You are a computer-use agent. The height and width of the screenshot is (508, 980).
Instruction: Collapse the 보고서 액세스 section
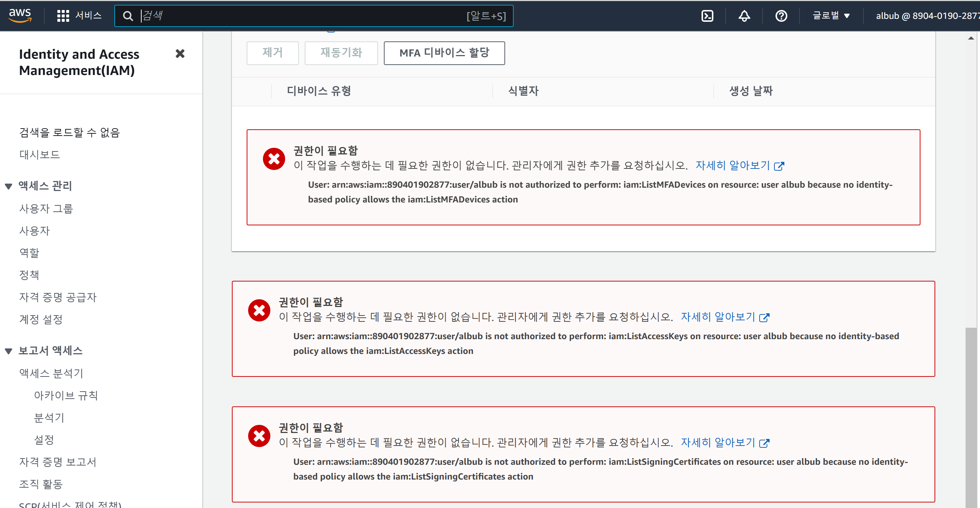9,351
